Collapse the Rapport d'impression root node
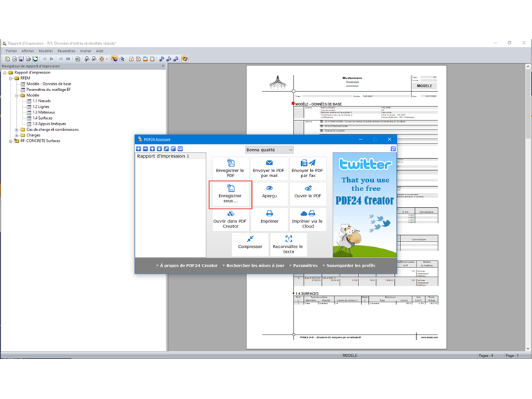This screenshot has width=532, height=399. pos(5,73)
